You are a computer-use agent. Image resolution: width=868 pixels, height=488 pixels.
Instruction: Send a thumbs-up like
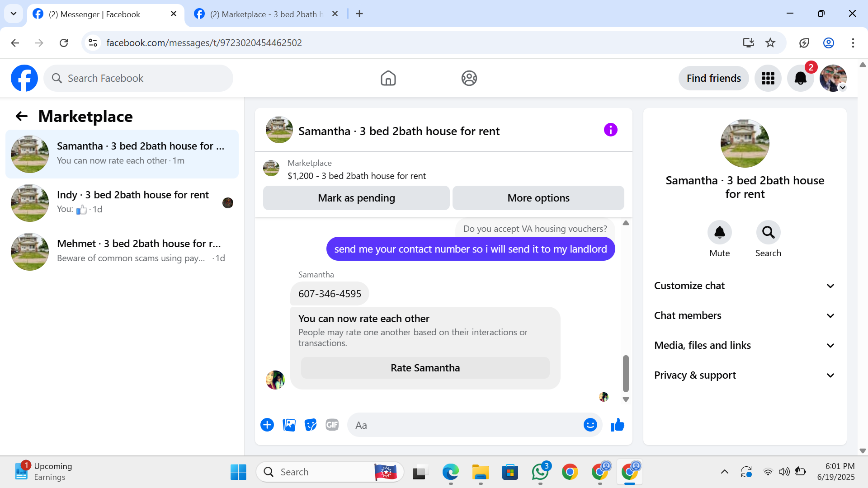pos(617,425)
